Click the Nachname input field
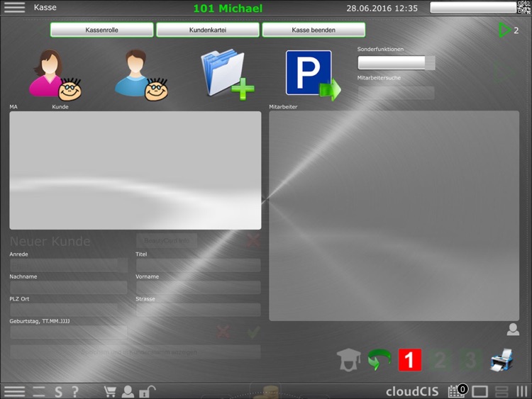The image size is (532, 399). 69,288
